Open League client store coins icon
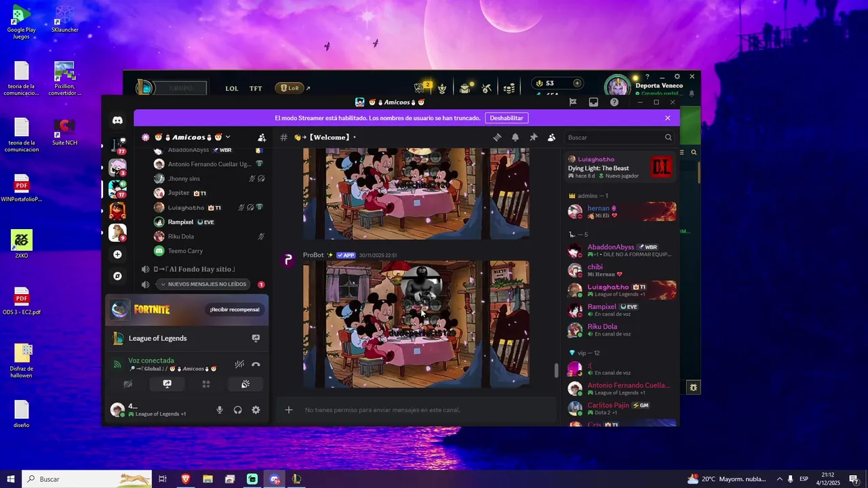868x488 pixels. click(509, 88)
